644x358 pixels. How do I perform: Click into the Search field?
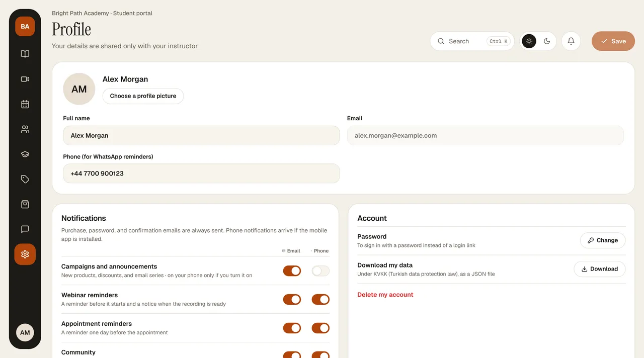click(x=472, y=41)
